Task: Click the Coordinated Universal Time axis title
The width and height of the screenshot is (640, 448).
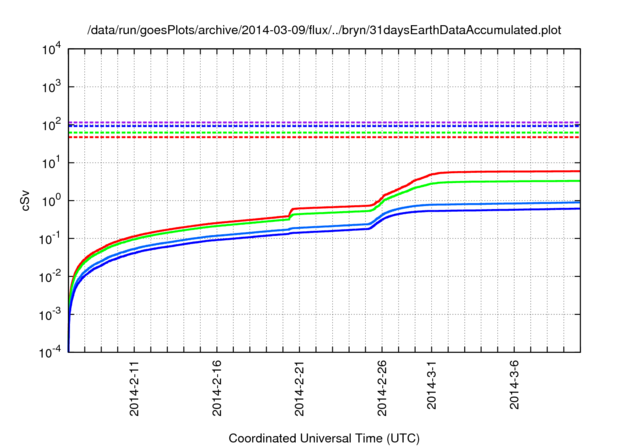Action: tap(324, 438)
